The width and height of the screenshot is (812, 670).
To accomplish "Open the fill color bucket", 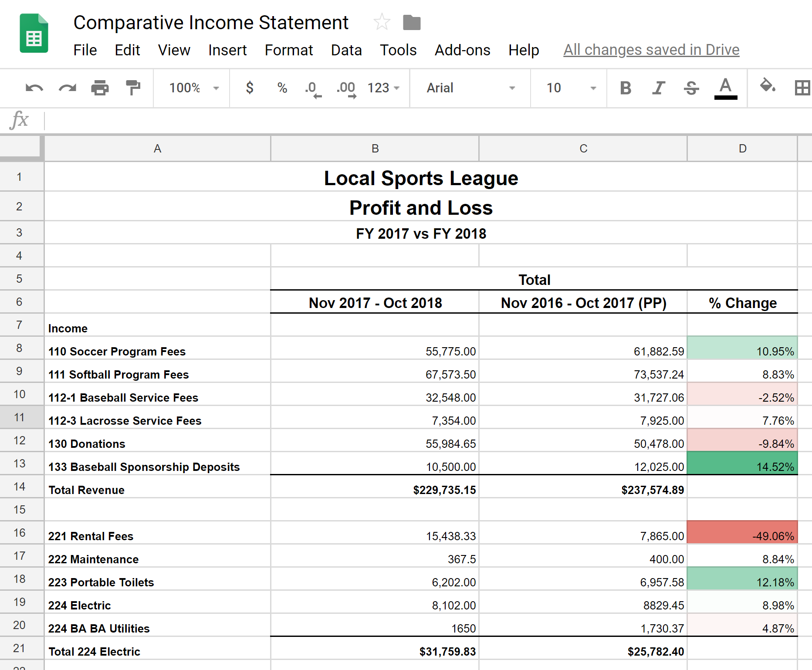I will pyautogui.click(x=768, y=85).
